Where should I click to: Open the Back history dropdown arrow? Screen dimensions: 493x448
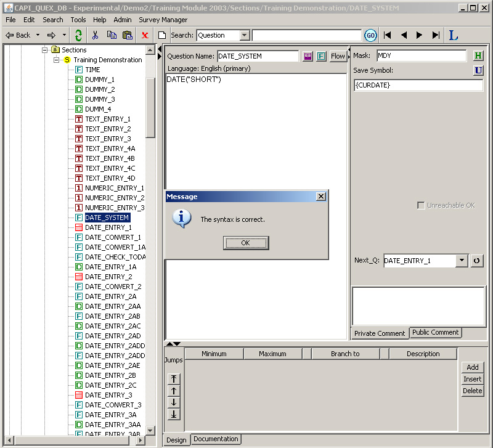coord(38,35)
